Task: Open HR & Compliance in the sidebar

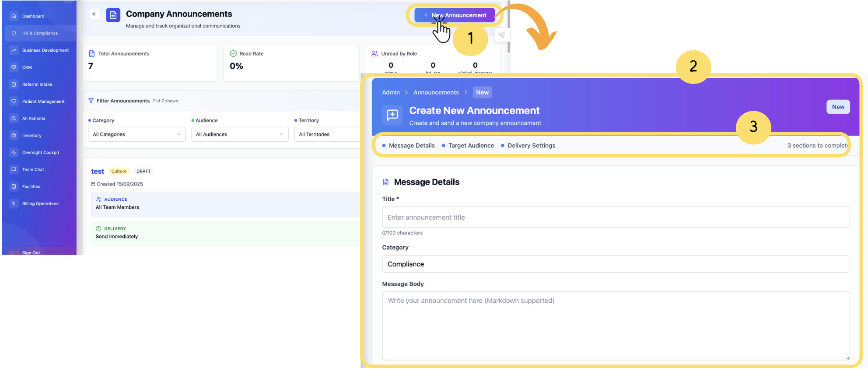Action: click(40, 33)
